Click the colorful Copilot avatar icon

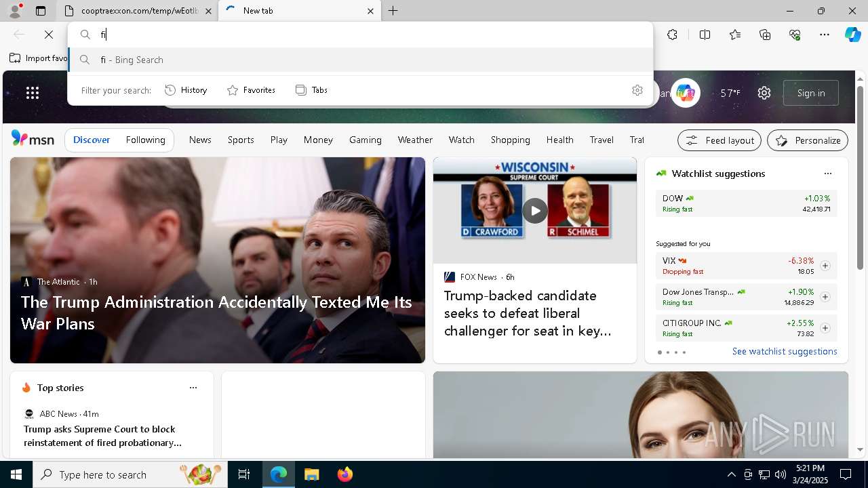(686, 93)
